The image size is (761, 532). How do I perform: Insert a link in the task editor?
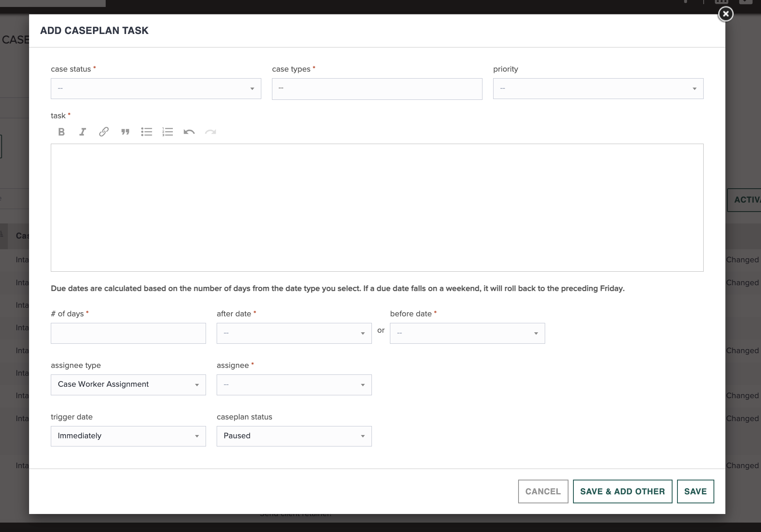[x=104, y=132]
